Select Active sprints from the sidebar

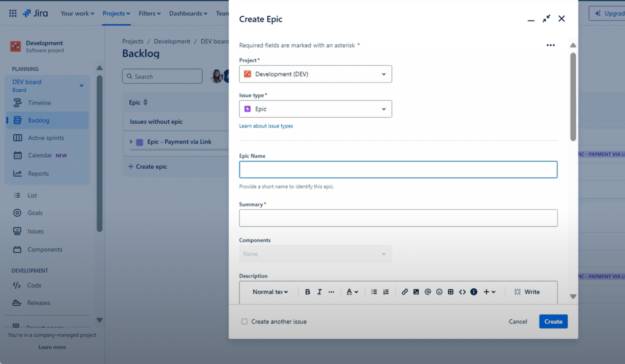pos(46,138)
